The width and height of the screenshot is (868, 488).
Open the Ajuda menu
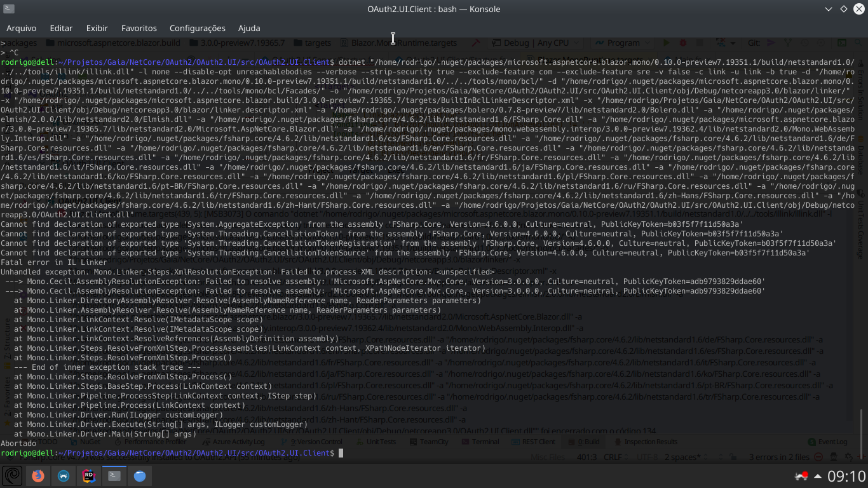click(x=249, y=28)
